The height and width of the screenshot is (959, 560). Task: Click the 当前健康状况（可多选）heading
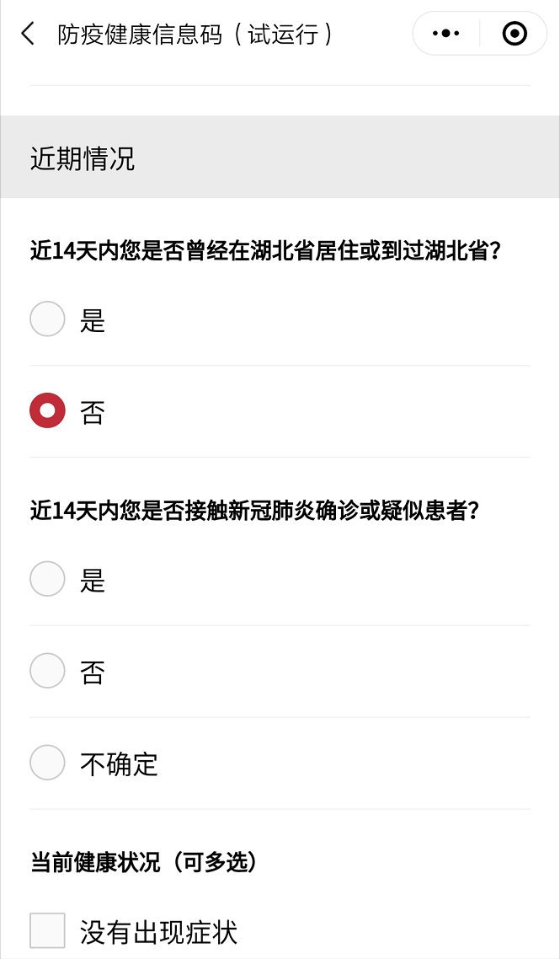(x=143, y=862)
